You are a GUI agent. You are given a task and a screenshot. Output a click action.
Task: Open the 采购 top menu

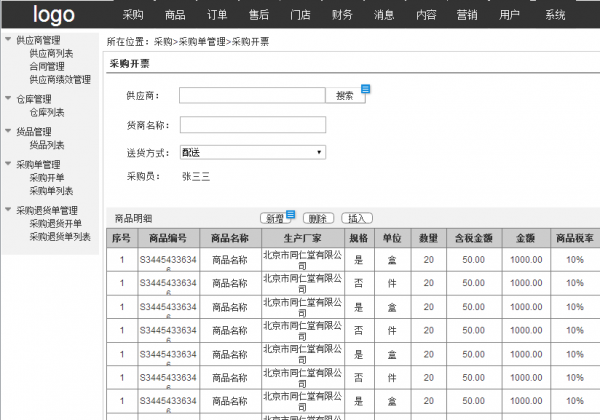click(x=133, y=15)
